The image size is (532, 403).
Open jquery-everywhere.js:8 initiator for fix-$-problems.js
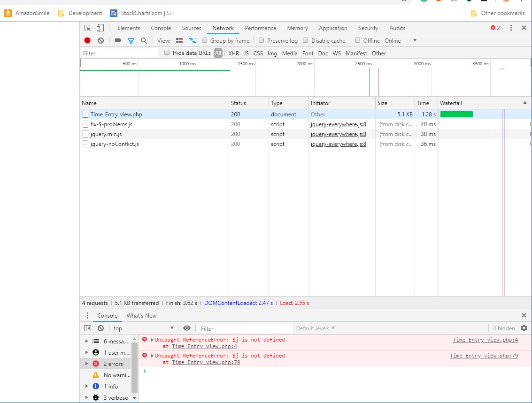point(338,124)
